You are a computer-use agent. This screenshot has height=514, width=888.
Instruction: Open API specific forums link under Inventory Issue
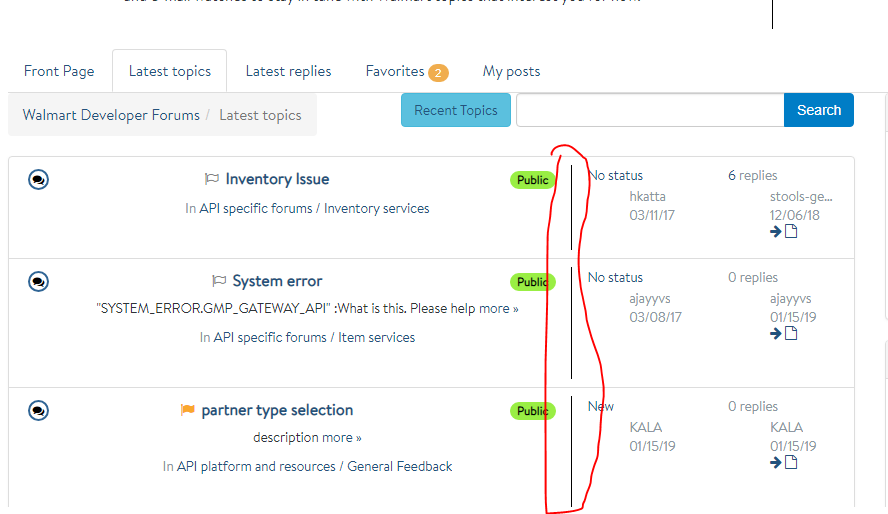coord(255,208)
